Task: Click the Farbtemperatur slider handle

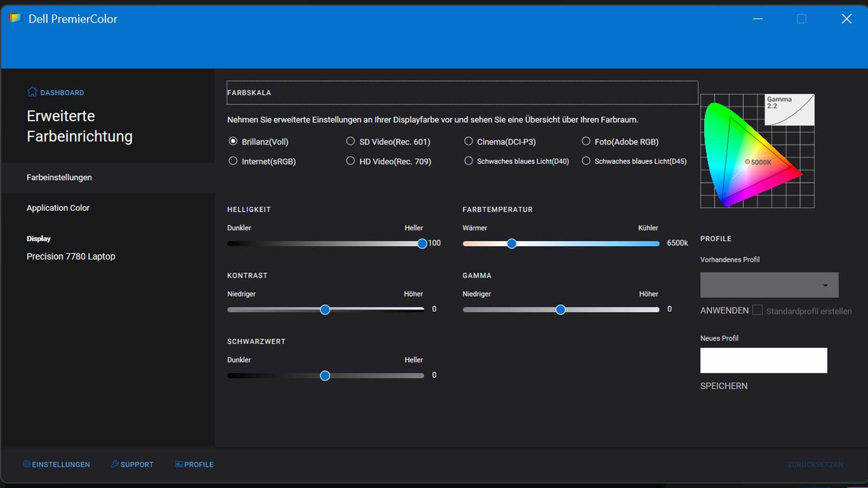Action: coord(511,244)
